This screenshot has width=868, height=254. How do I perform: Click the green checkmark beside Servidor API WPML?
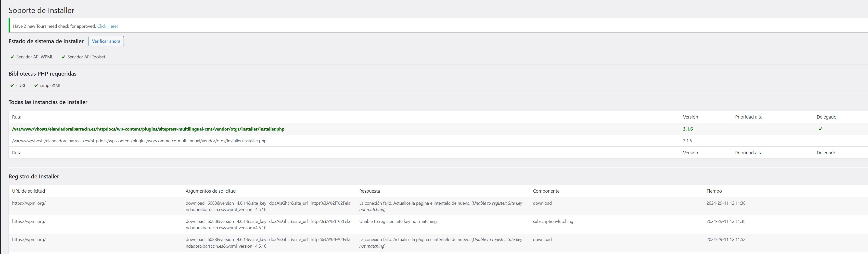pos(12,57)
